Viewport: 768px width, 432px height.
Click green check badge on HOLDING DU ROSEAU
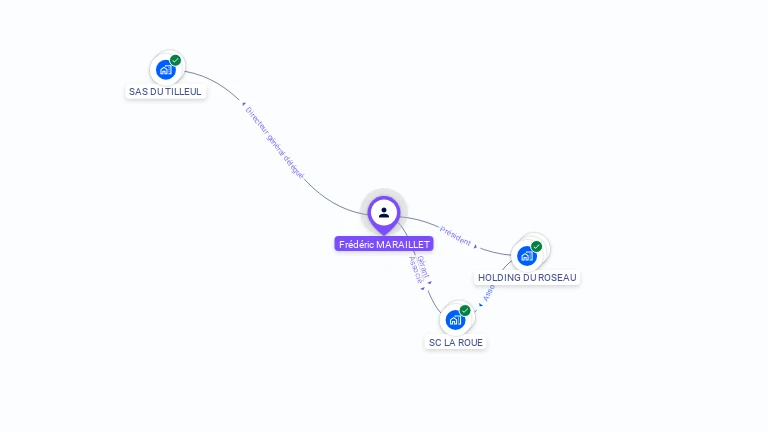[x=536, y=246]
